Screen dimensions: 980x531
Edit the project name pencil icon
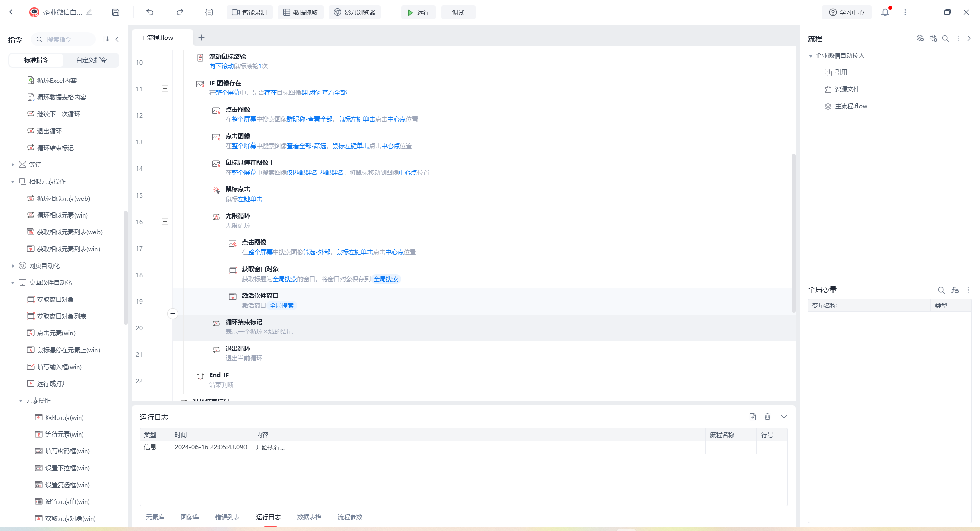tap(89, 12)
